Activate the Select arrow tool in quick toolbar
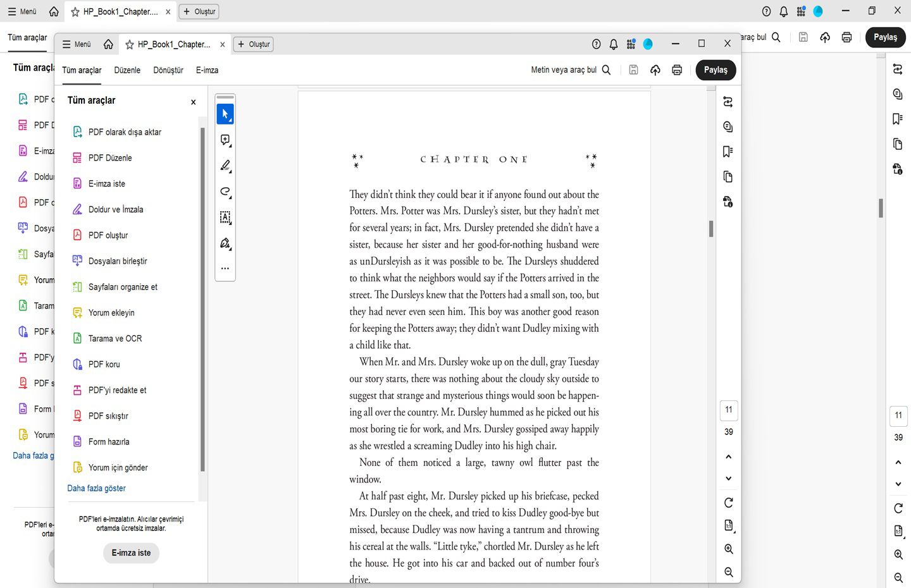This screenshot has height=588, width=911. click(225, 114)
